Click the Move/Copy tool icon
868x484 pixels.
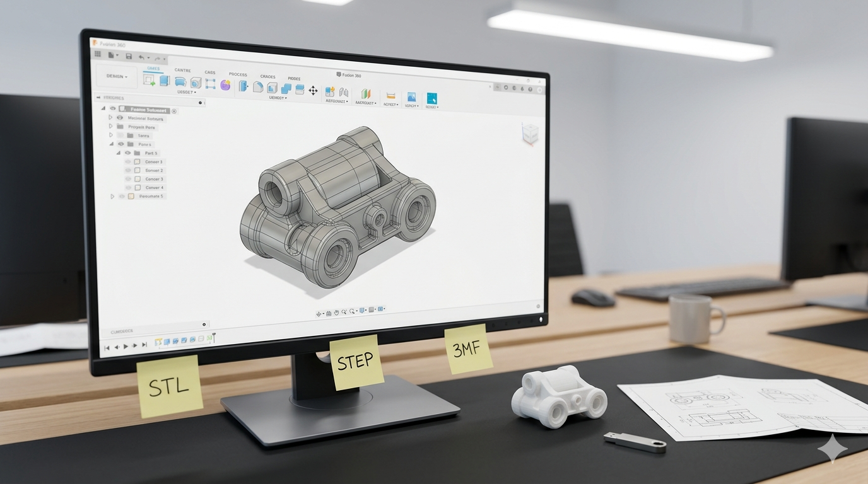coord(313,91)
